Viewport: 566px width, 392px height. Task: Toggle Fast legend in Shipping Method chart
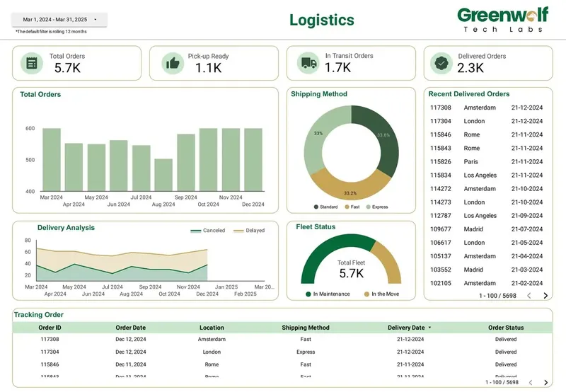point(352,207)
